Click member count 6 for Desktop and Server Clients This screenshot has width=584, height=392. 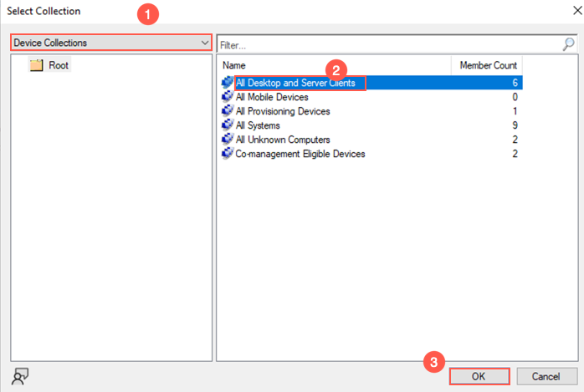pos(515,83)
